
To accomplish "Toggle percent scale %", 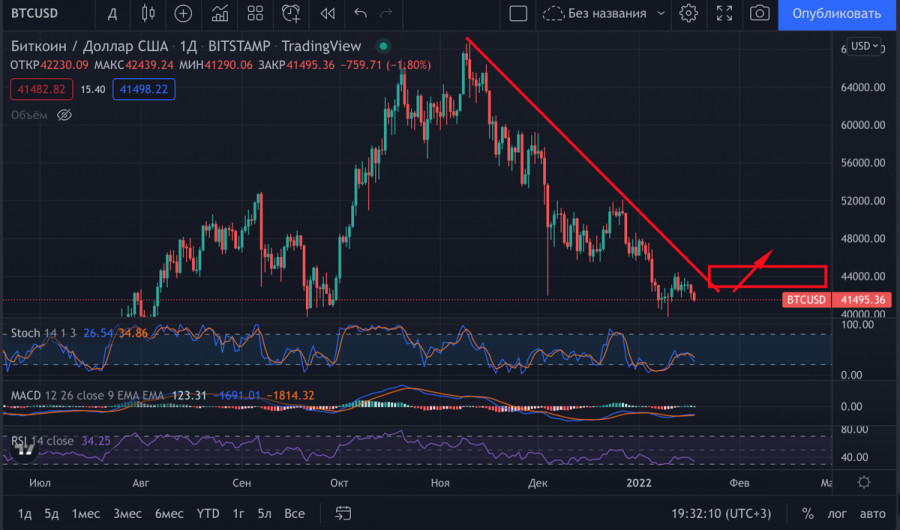I will [x=808, y=513].
